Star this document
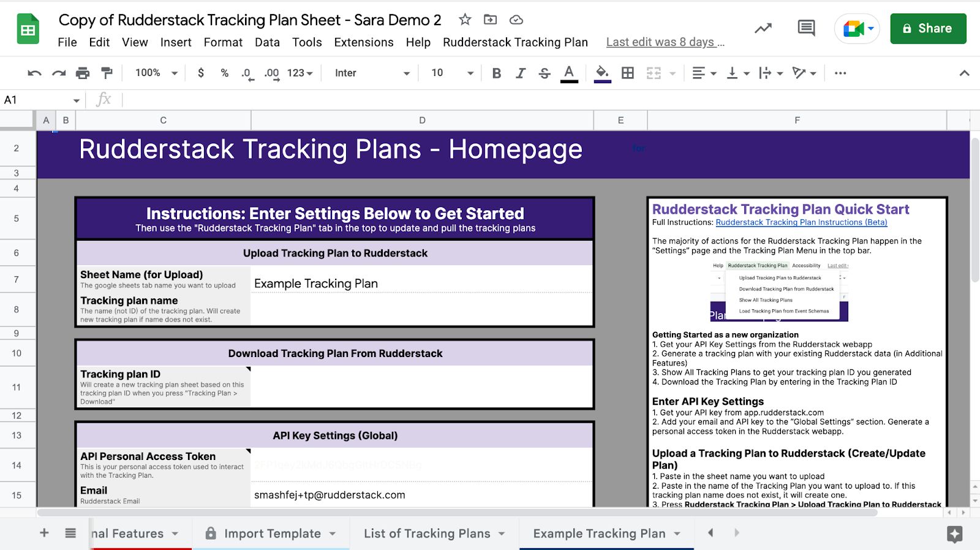 pos(465,20)
